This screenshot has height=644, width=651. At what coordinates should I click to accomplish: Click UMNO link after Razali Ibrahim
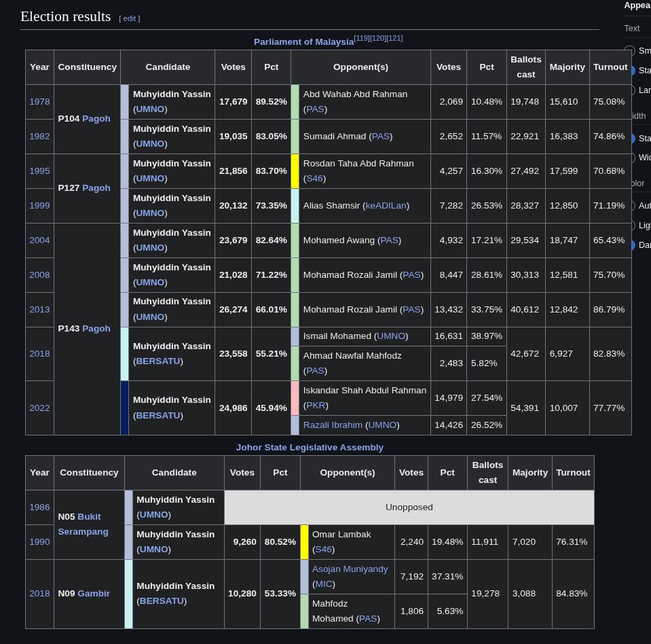click(382, 425)
